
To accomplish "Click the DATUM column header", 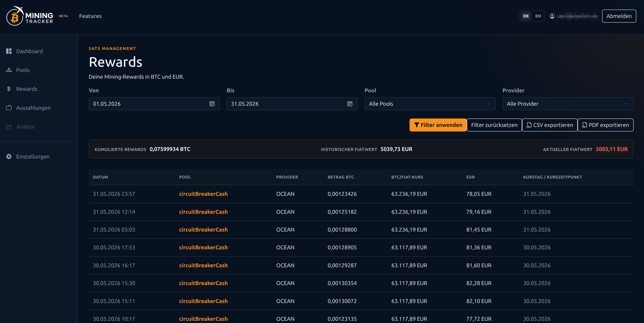I will pos(100,177).
